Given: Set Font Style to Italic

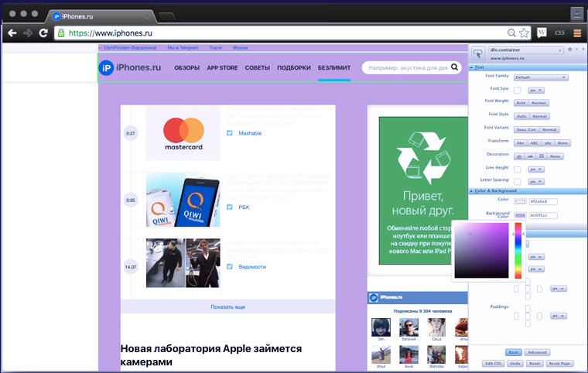Looking at the screenshot, I should point(521,116).
